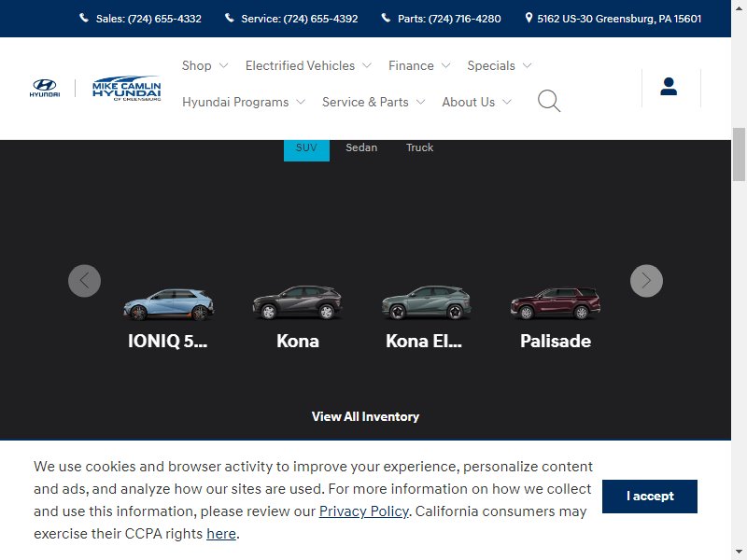Open the 5162 US-30 Greensburg address
The image size is (747, 560).
click(619, 19)
